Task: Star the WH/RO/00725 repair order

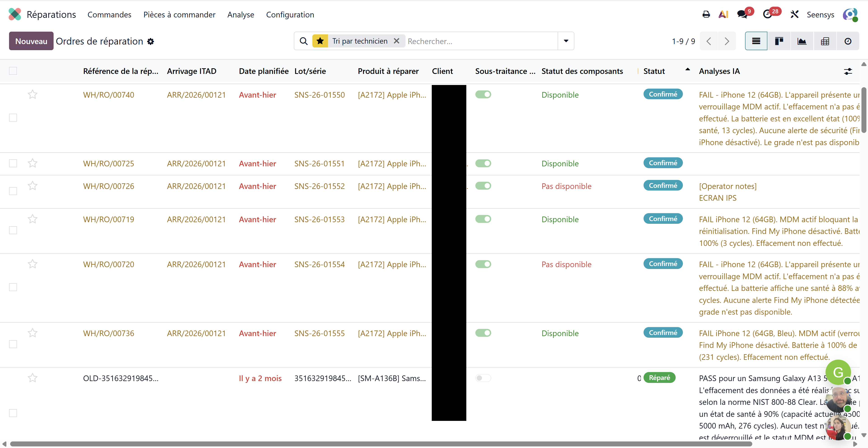Action: tap(32, 163)
